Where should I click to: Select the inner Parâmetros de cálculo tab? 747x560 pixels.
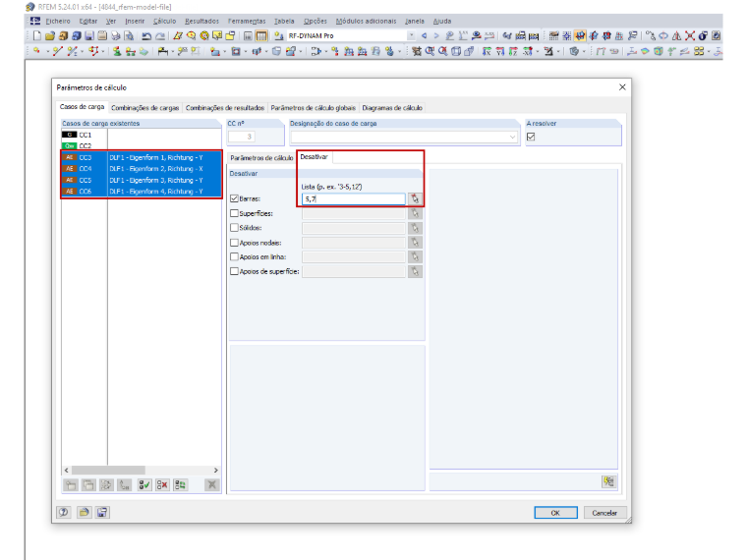[261, 157]
